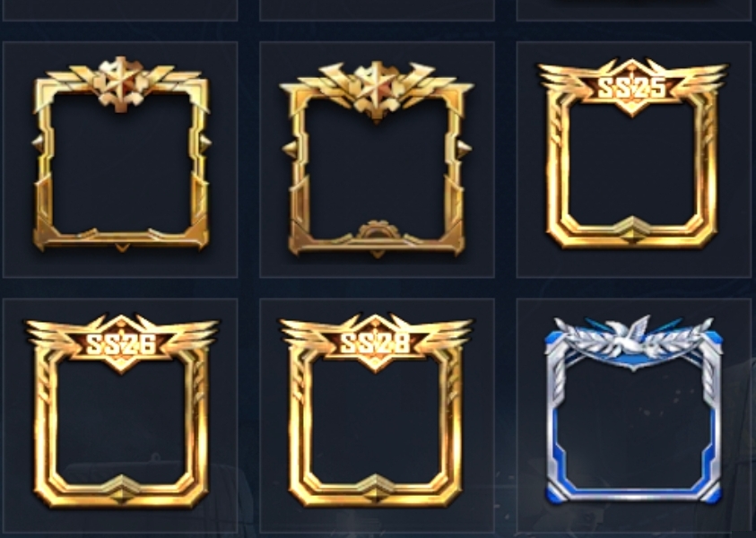
Task: Click the gear ornament at gold frame's bottom
Action: coord(377,233)
